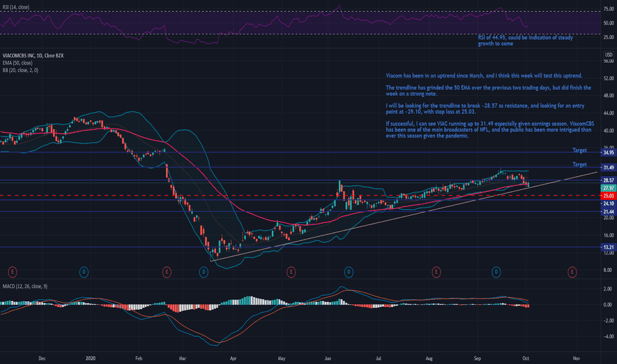Click the RSI (14, close) indicator label
Viewport: 617px width, 364px height.
(16, 7)
